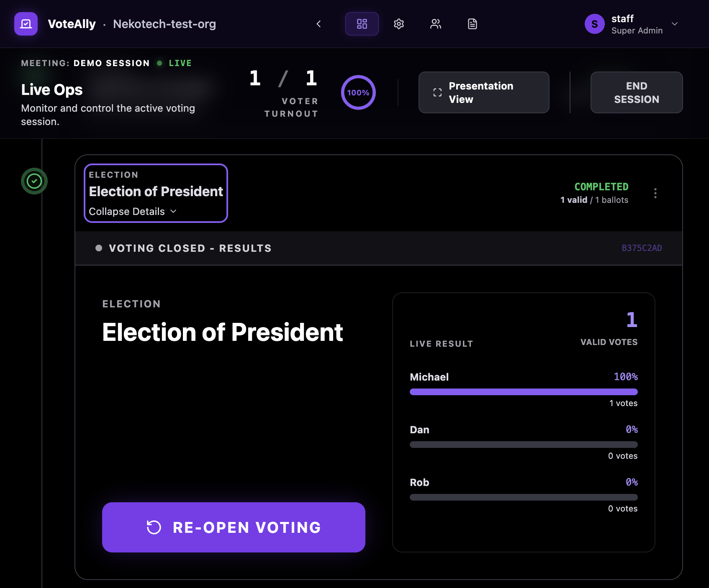Open the VoteAlly home logo icon

tap(26, 24)
